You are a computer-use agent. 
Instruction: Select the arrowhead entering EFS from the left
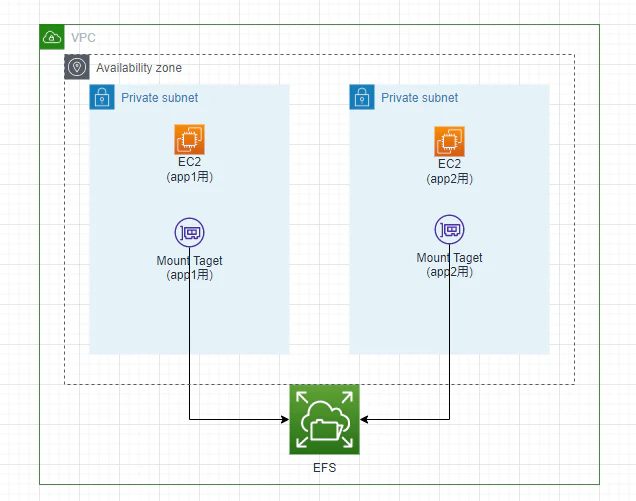click(x=285, y=419)
